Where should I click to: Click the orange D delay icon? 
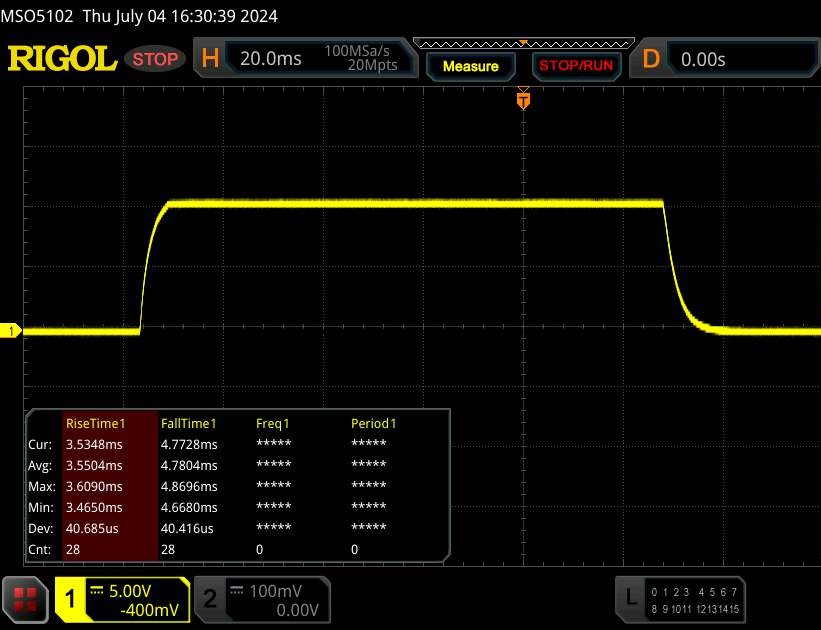(651, 59)
